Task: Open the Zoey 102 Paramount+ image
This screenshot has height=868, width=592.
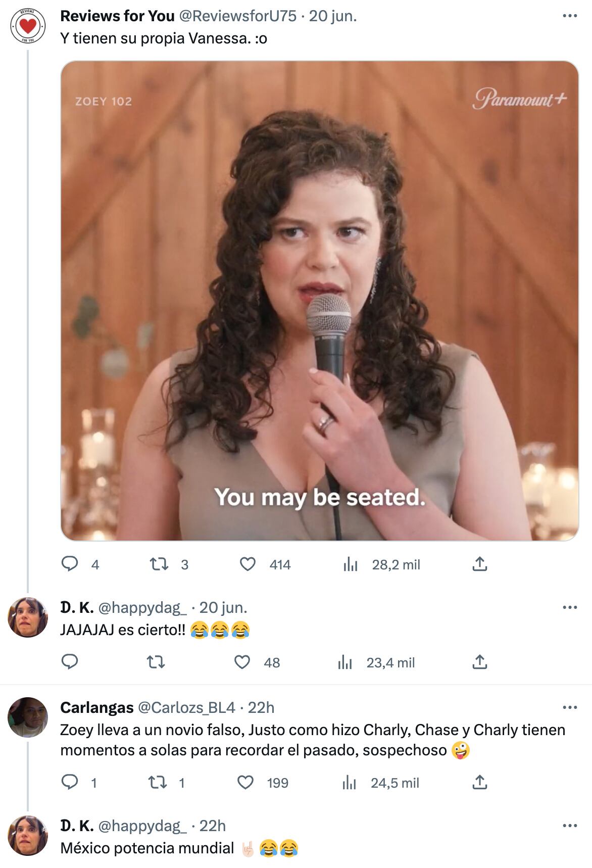Action: coord(319,301)
